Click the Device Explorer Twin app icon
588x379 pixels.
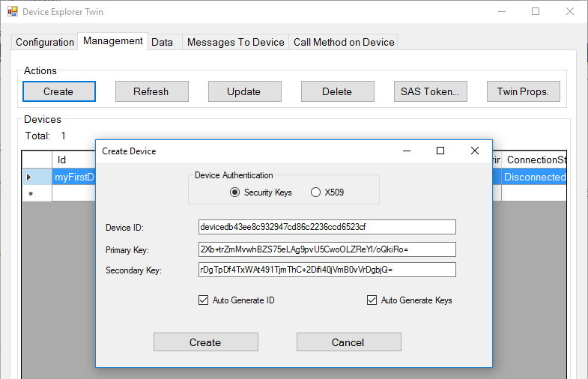point(12,12)
